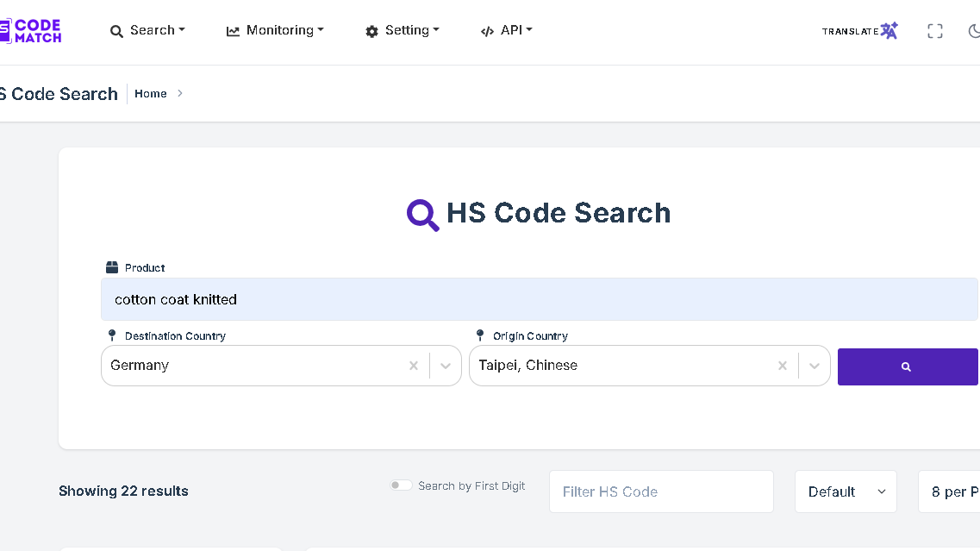Enable Search by First Digit toggle
Viewport: 980px width, 551px height.
401,485
